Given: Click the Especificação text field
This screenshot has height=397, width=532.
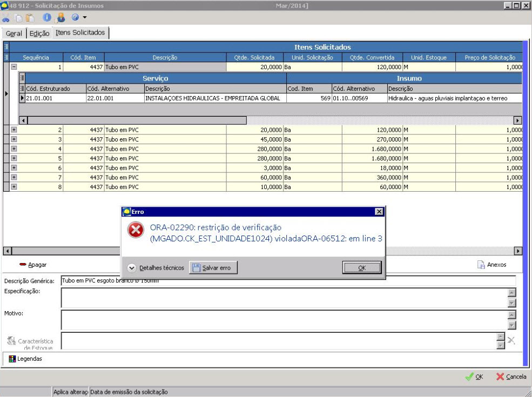Looking at the screenshot, I should [284, 297].
